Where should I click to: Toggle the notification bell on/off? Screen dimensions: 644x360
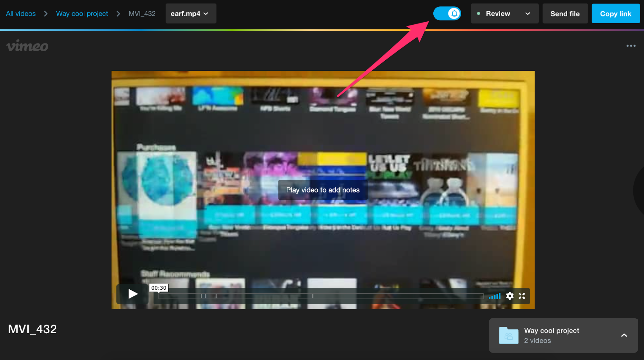pos(447,14)
